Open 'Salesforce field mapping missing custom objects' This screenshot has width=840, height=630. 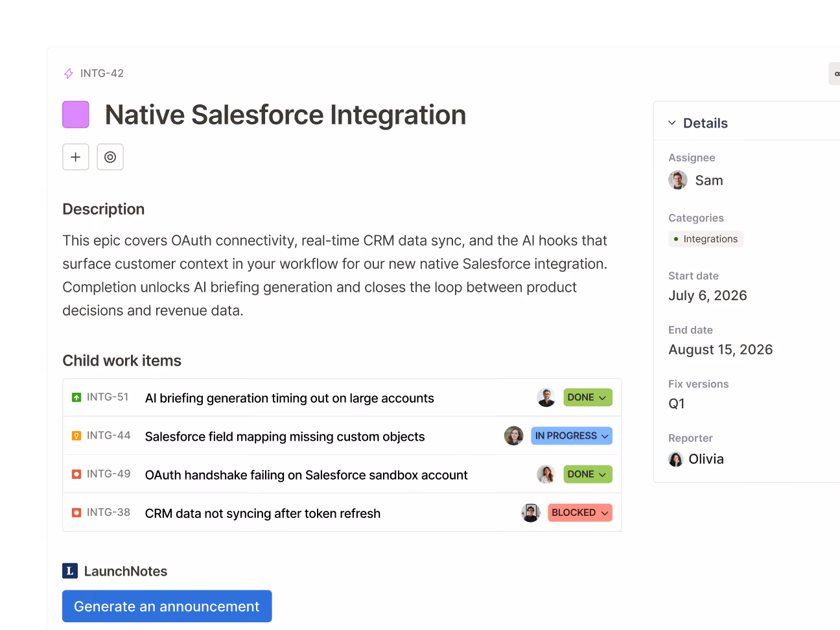[x=285, y=437]
